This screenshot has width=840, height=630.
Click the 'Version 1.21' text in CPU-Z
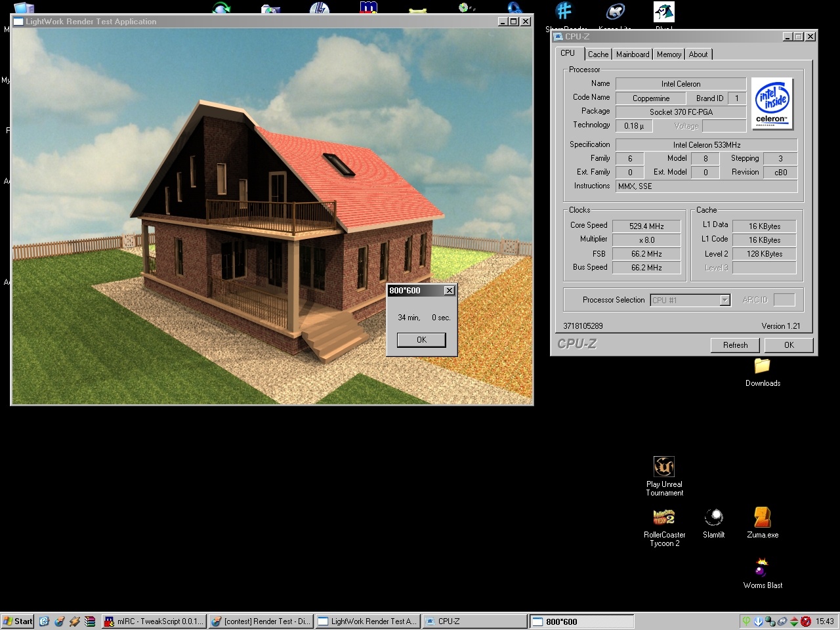[x=780, y=326]
